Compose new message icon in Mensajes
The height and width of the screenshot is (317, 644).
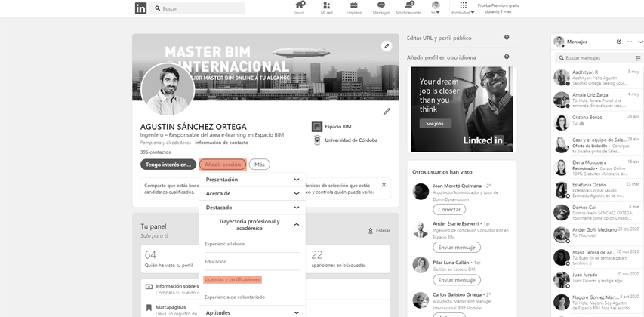click(x=619, y=42)
